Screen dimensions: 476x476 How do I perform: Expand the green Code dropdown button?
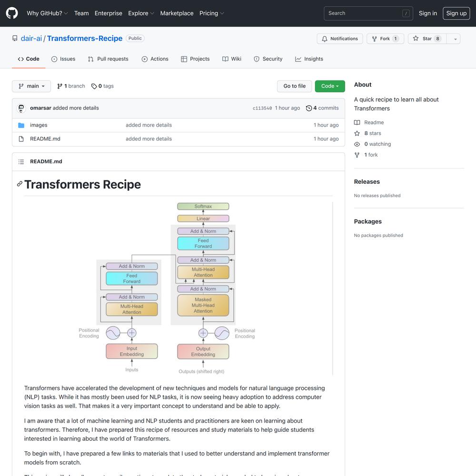(x=330, y=86)
